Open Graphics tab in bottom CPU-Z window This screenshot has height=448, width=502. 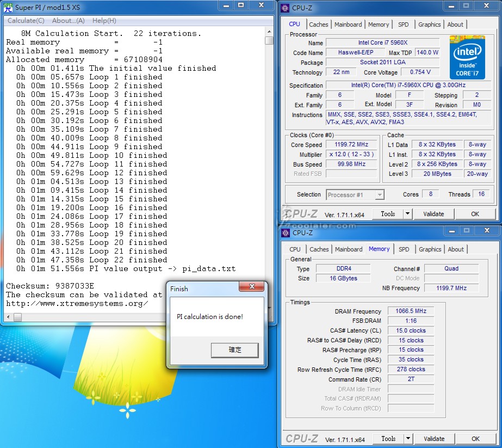click(x=430, y=249)
